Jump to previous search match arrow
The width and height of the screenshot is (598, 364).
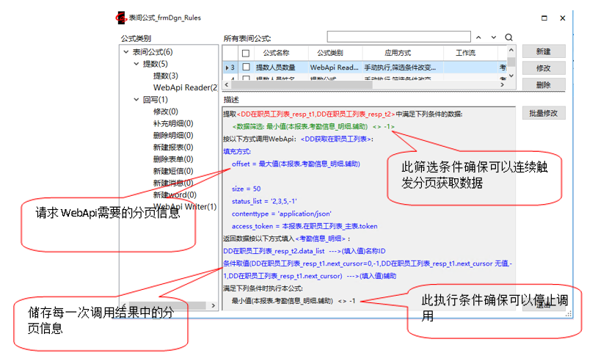(479, 37)
